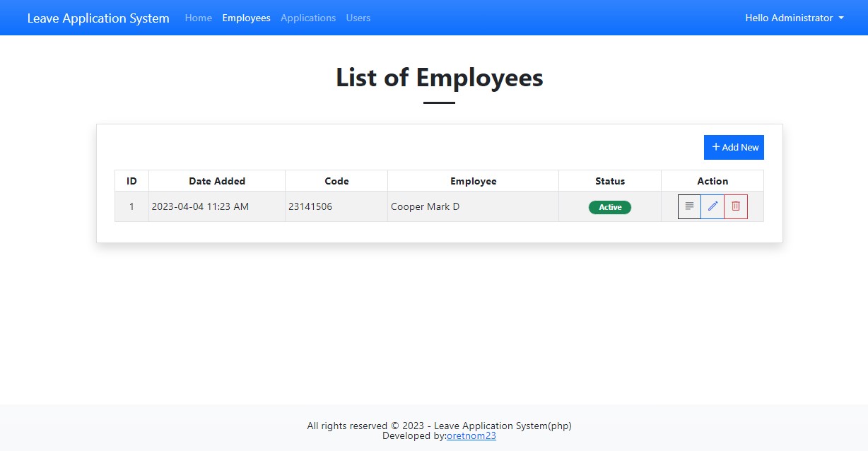Open the Users nav item
This screenshot has width=868, height=451.
358,18
